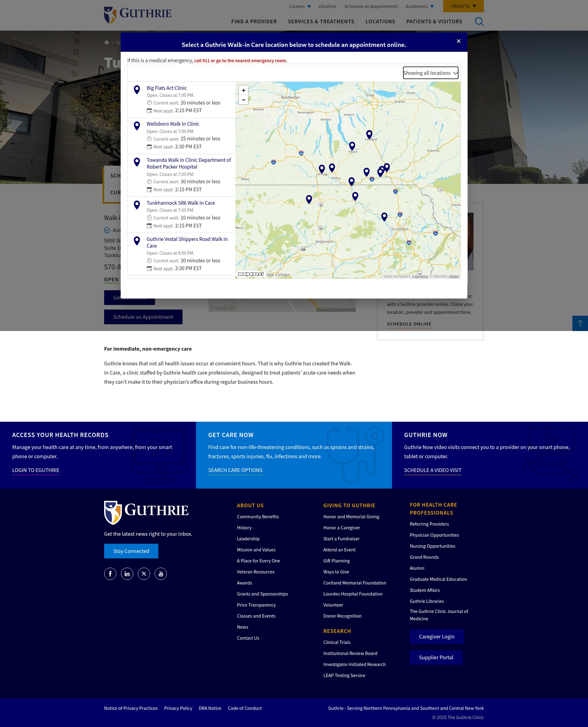Click SEARCH CARE OPTIONS link
Screen dimensions: 588x727
tap(235, 470)
